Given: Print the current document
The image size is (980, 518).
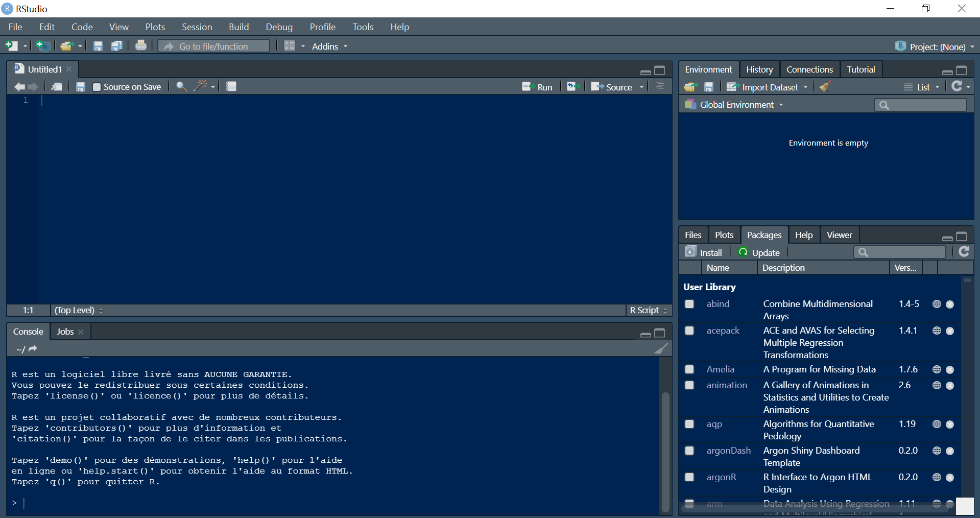Looking at the screenshot, I should tap(141, 46).
